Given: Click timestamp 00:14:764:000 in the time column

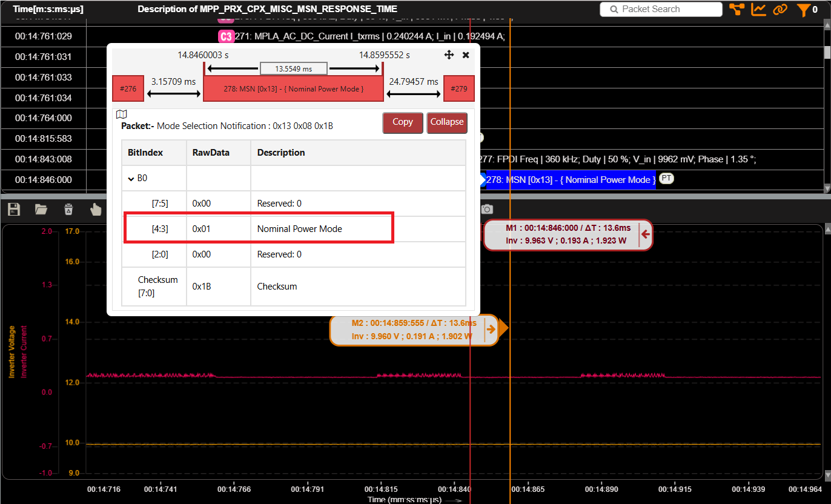Looking at the screenshot, I should click(x=44, y=118).
